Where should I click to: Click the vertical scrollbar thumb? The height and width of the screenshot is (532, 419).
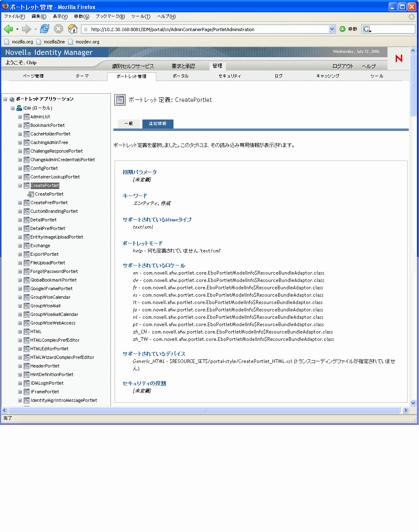[413, 86]
